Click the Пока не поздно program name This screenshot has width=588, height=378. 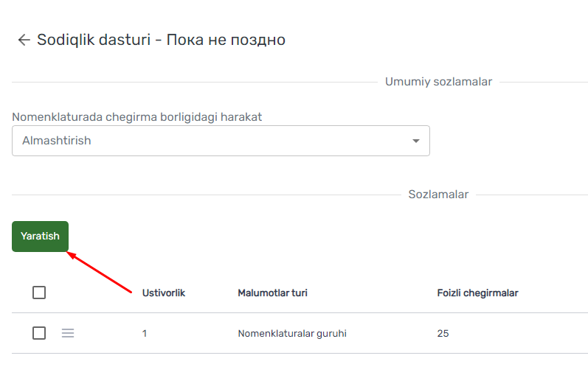pos(226,40)
